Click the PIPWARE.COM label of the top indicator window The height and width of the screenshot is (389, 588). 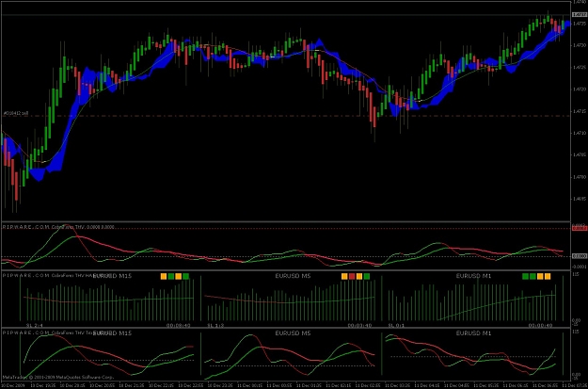coord(26,227)
